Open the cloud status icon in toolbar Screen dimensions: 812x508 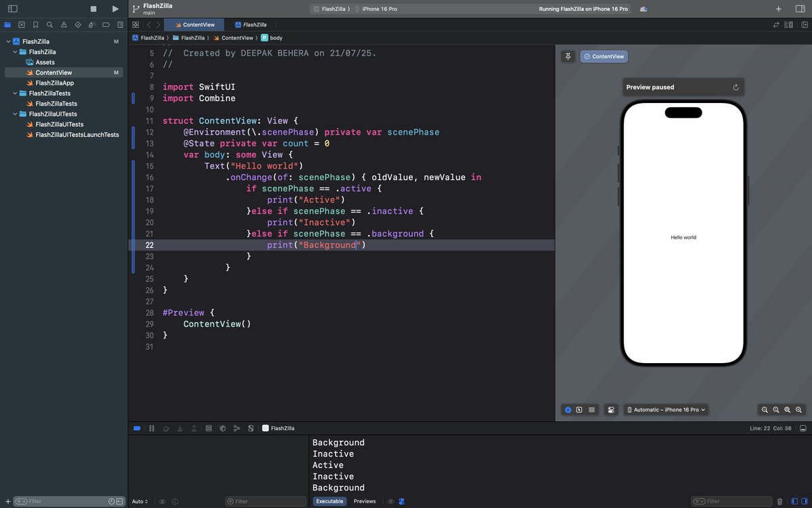(x=644, y=9)
